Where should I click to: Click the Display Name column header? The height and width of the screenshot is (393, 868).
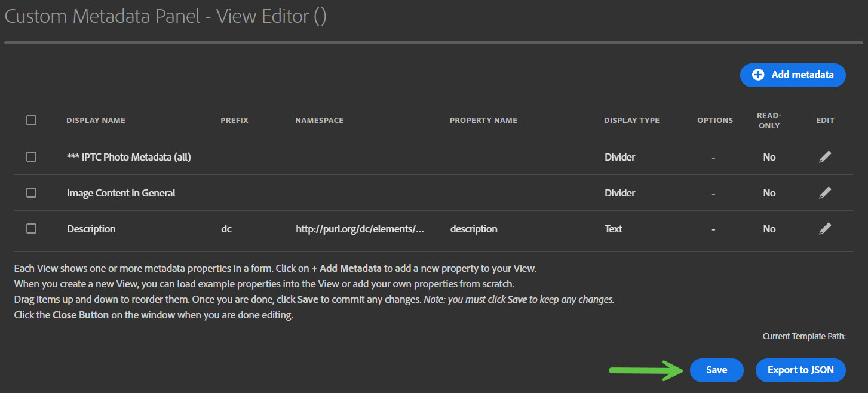tap(96, 121)
